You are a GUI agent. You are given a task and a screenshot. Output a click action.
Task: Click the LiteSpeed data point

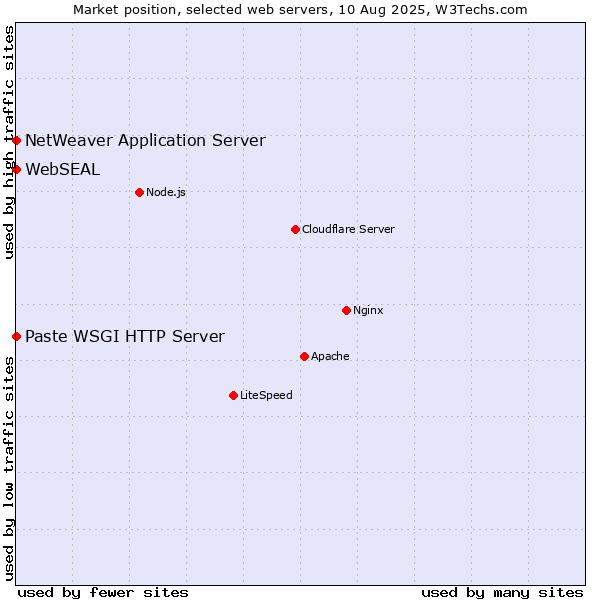pyautogui.click(x=234, y=396)
